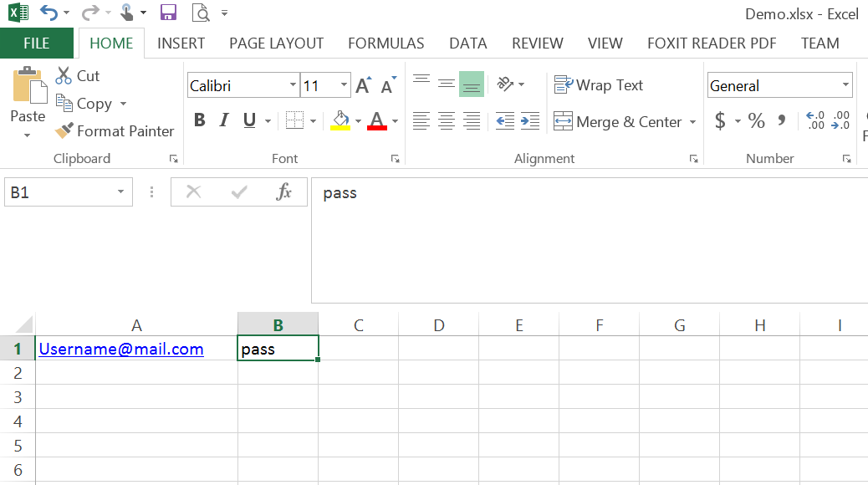Apply bold formatting
868x485 pixels.
[x=199, y=120]
